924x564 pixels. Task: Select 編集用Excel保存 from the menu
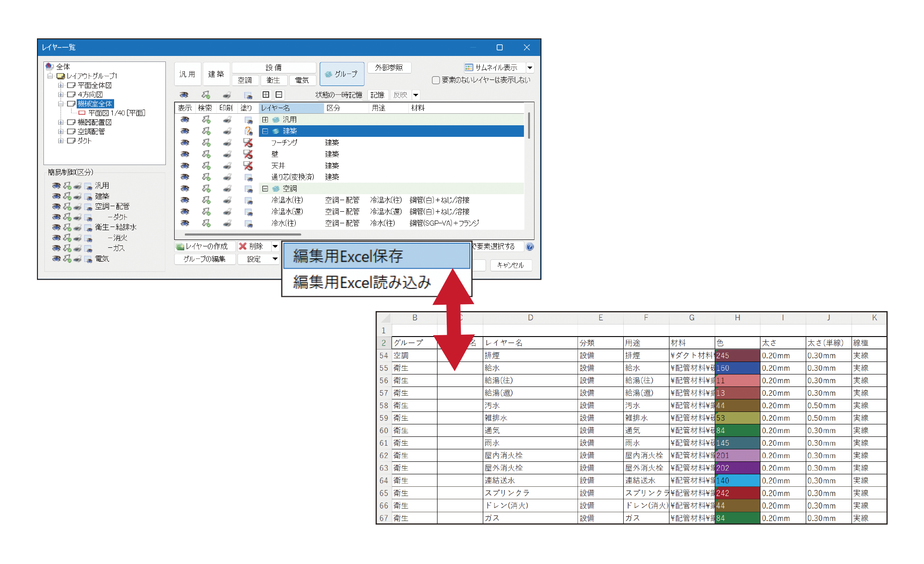click(347, 255)
